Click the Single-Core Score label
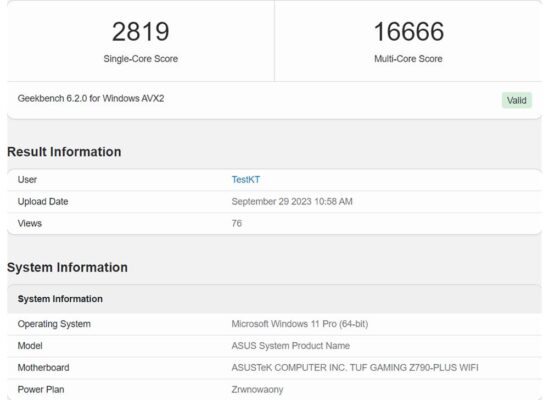The width and height of the screenshot is (549, 400). tap(141, 59)
